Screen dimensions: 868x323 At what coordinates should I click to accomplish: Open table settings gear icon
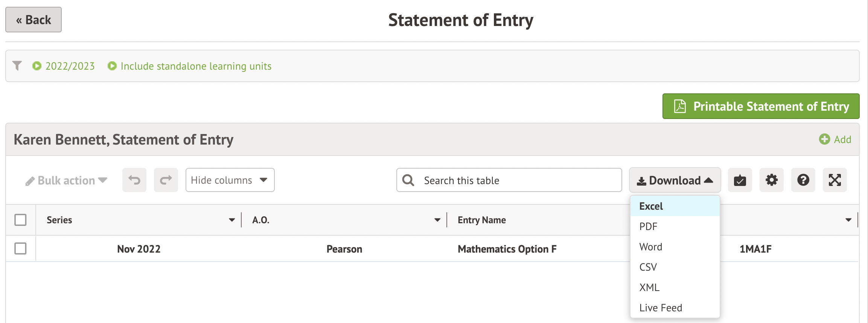[x=771, y=180]
